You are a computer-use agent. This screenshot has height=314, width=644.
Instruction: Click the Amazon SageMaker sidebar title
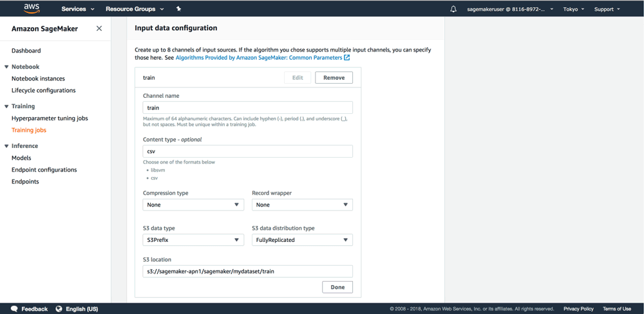pos(44,29)
